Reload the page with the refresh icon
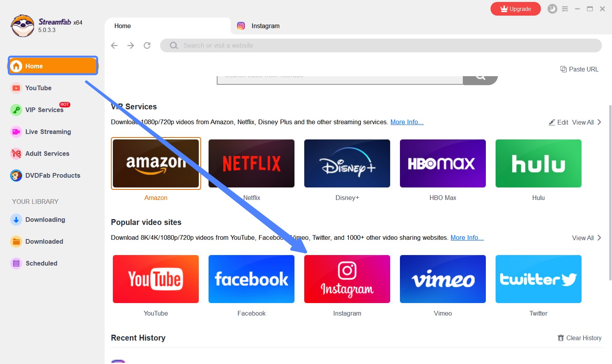 [147, 46]
